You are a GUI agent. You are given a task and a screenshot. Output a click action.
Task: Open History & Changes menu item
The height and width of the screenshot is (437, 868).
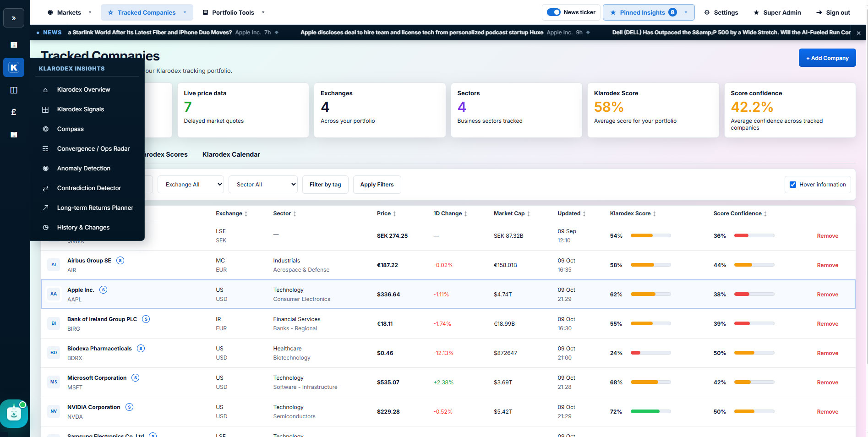87,227
